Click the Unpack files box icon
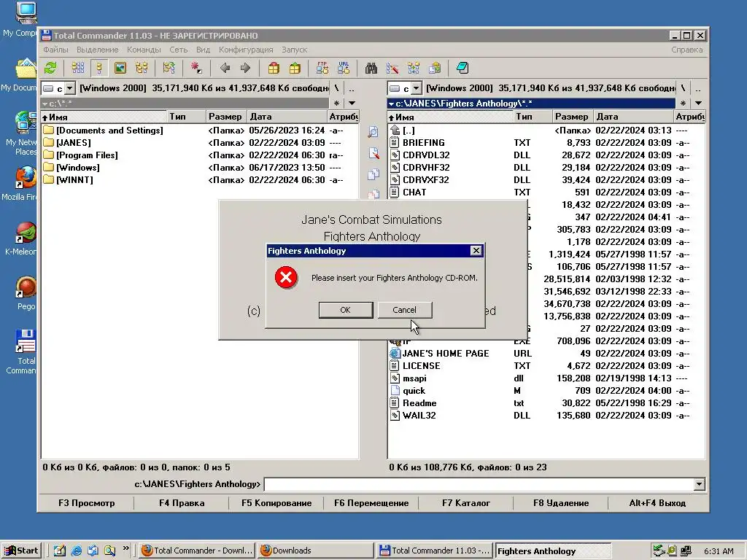 pyautogui.click(x=295, y=68)
